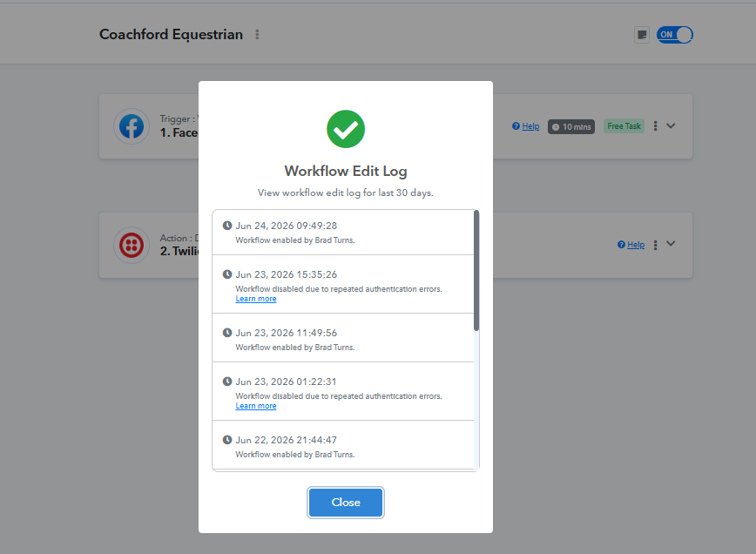Click the edit log scrollbar thumb
The image size is (756, 554).
pyautogui.click(x=476, y=271)
